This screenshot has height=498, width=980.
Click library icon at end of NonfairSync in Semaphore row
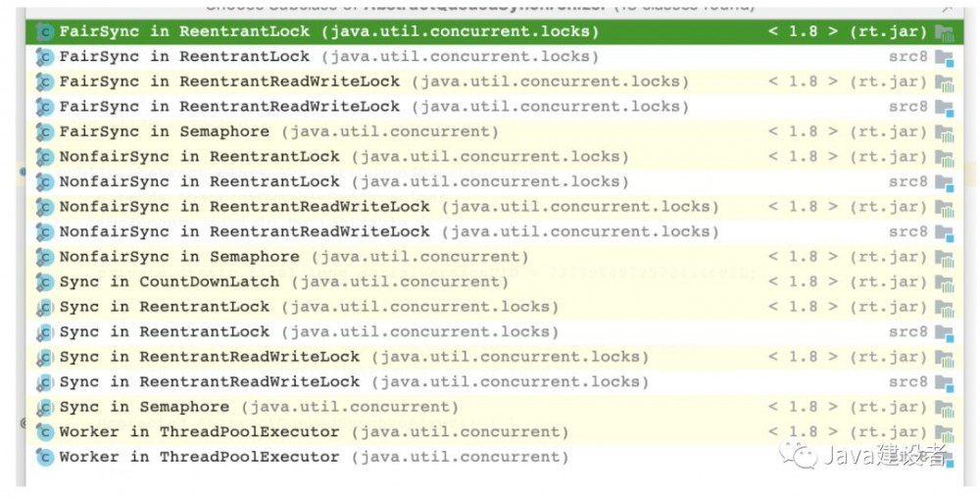[x=944, y=257]
